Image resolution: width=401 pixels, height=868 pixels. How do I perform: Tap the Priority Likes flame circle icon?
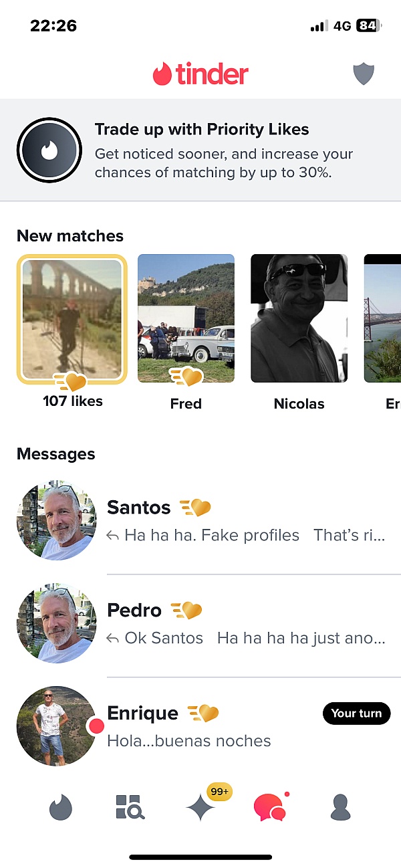click(49, 149)
